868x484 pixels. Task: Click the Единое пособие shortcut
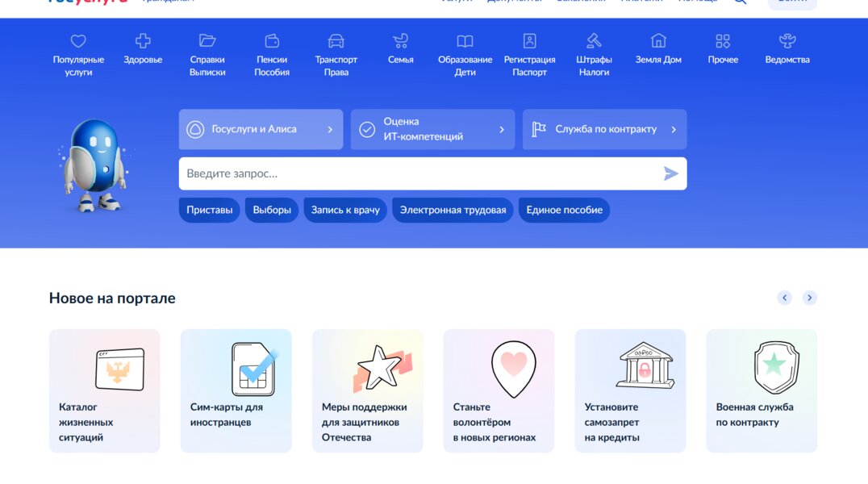(564, 210)
